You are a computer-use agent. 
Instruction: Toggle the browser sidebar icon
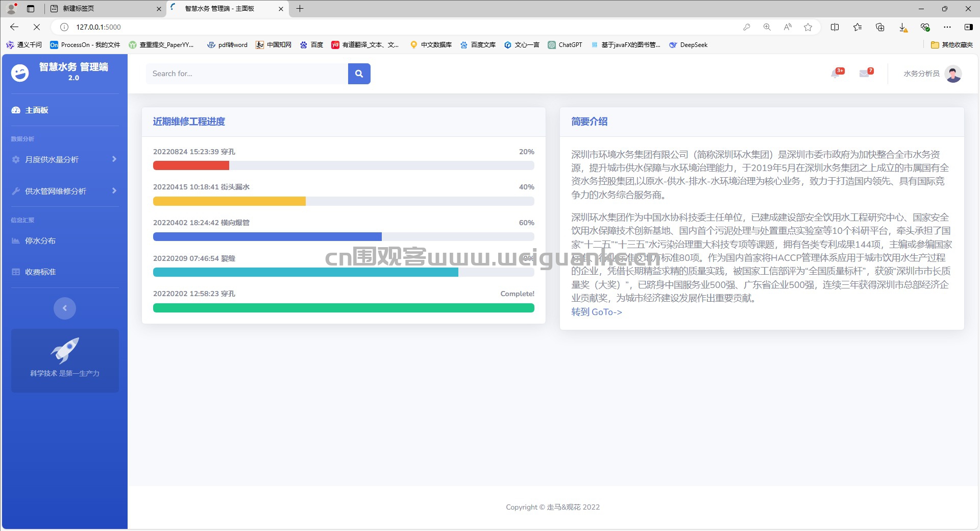pyautogui.click(x=968, y=27)
